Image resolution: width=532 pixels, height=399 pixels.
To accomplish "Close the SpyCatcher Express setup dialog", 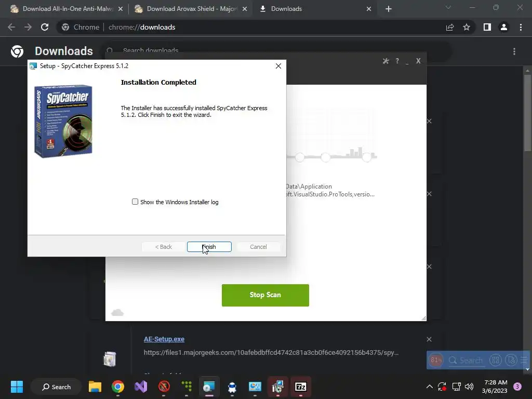I will pyautogui.click(x=278, y=66).
